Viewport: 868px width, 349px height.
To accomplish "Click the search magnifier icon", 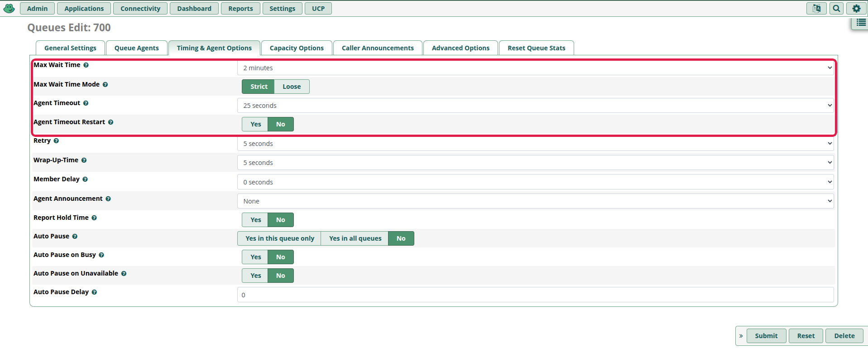I will click(836, 8).
